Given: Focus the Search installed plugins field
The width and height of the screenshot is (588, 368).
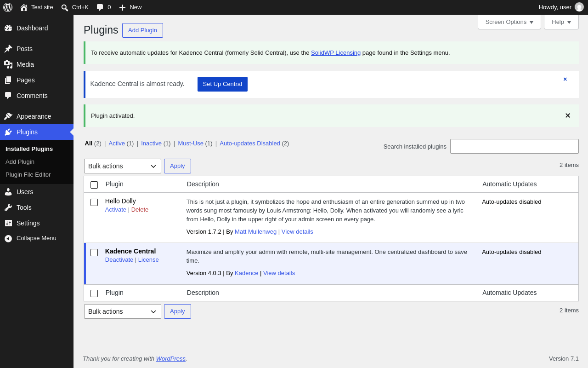Looking at the screenshot, I should [514, 146].
